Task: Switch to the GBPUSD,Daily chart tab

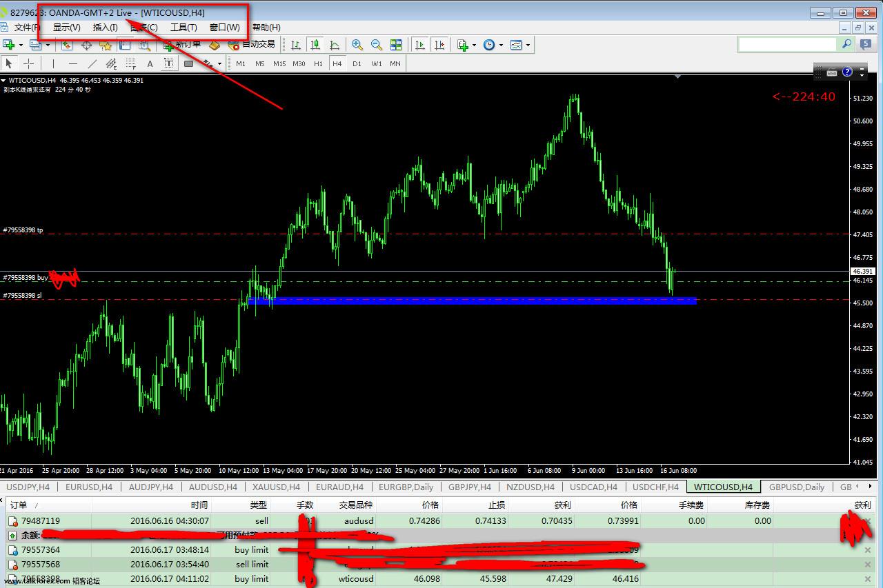Action: (x=797, y=487)
